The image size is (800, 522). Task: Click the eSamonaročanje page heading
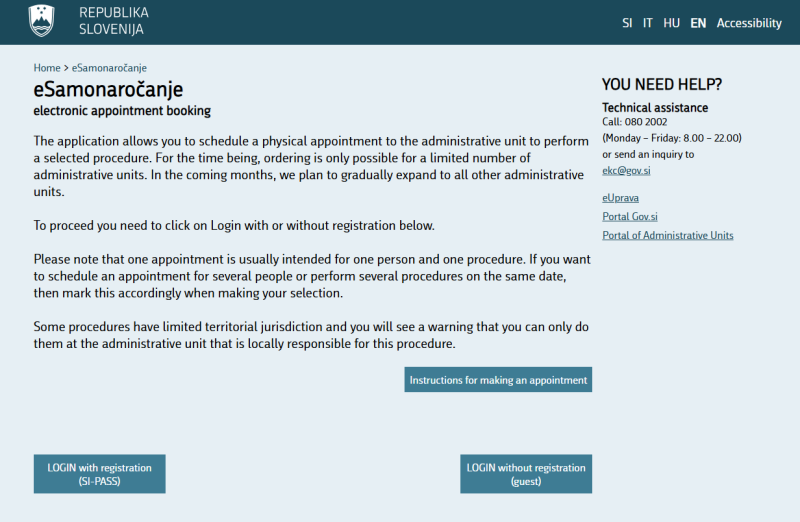(x=108, y=89)
